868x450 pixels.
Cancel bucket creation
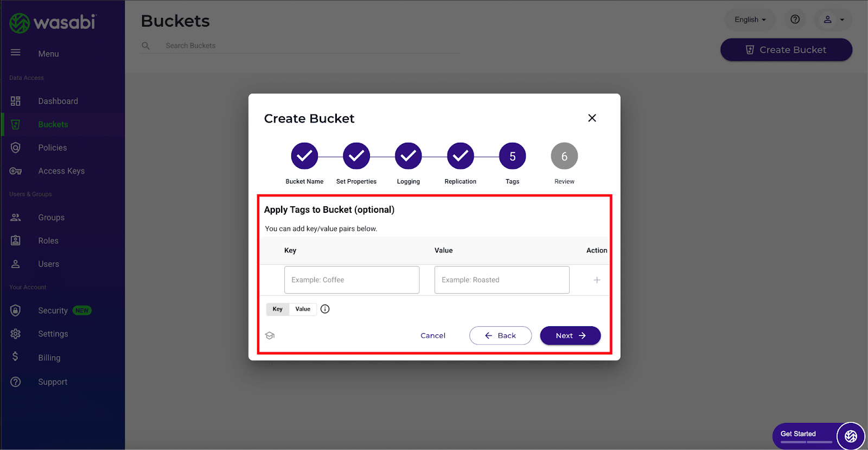(x=433, y=335)
